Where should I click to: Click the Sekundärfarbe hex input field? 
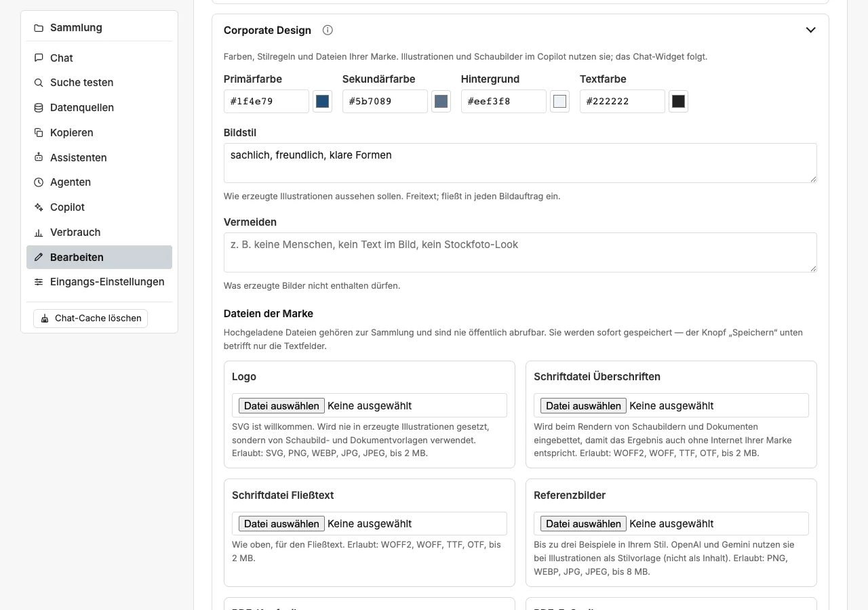[x=385, y=101]
